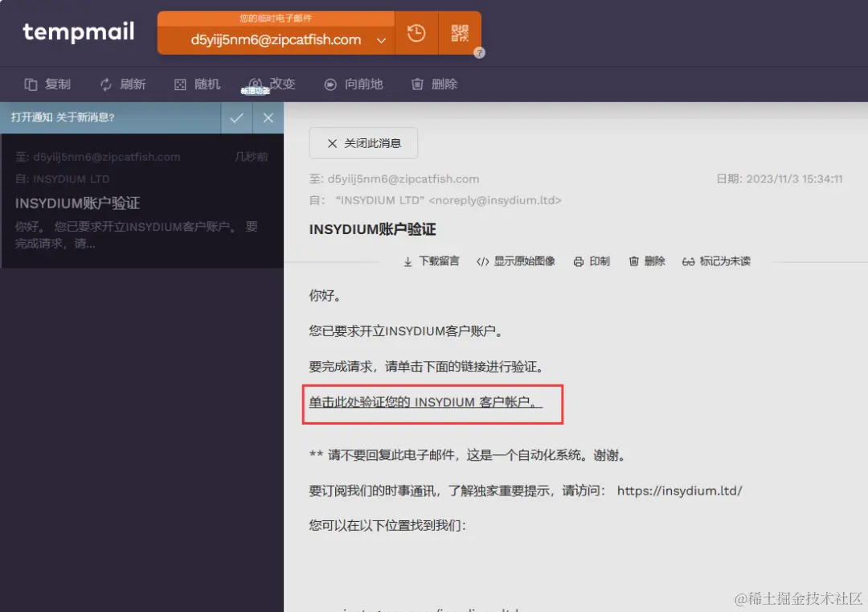
Task: Copy the temporary email address
Action: point(47,84)
